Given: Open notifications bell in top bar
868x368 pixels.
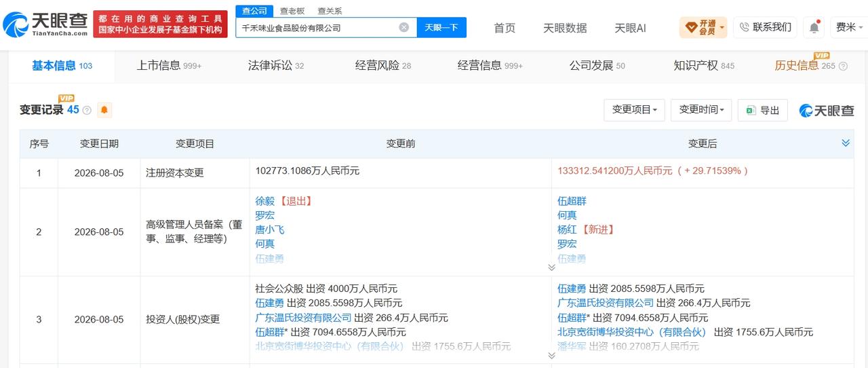Looking at the screenshot, I should point(814,28).
